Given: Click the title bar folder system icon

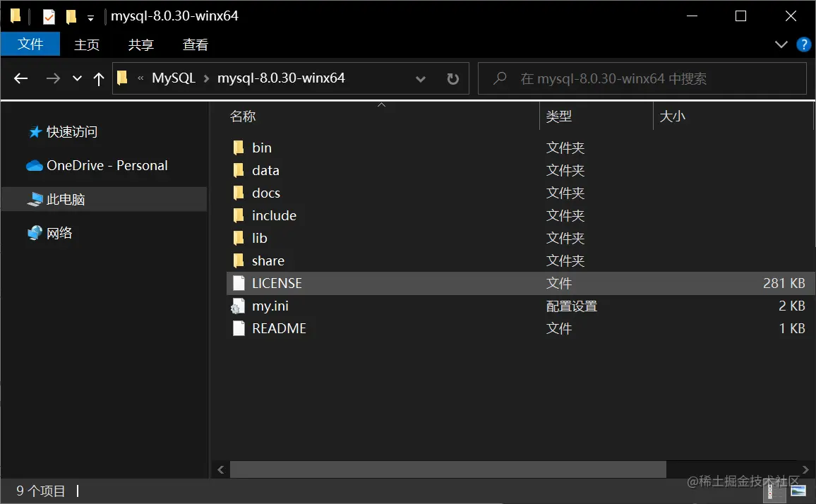Looking at the screenshot, I should pos(16,16).
